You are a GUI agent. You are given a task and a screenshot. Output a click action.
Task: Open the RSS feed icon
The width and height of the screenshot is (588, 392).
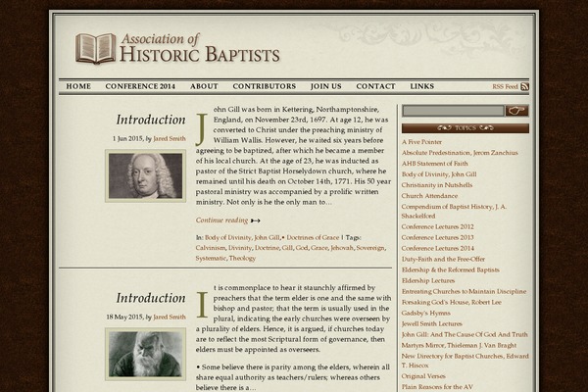(524, 86)
